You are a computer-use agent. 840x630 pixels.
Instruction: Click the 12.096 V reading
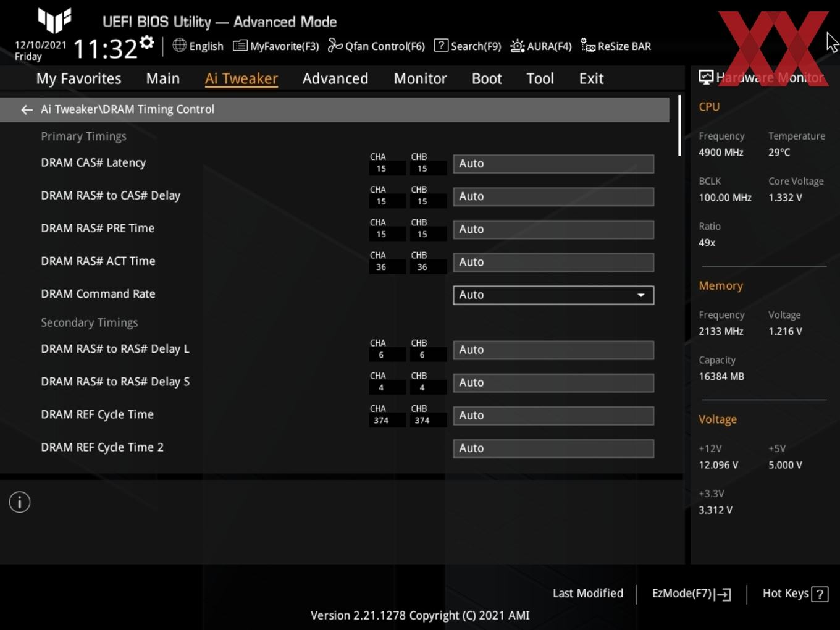[718, 464]
